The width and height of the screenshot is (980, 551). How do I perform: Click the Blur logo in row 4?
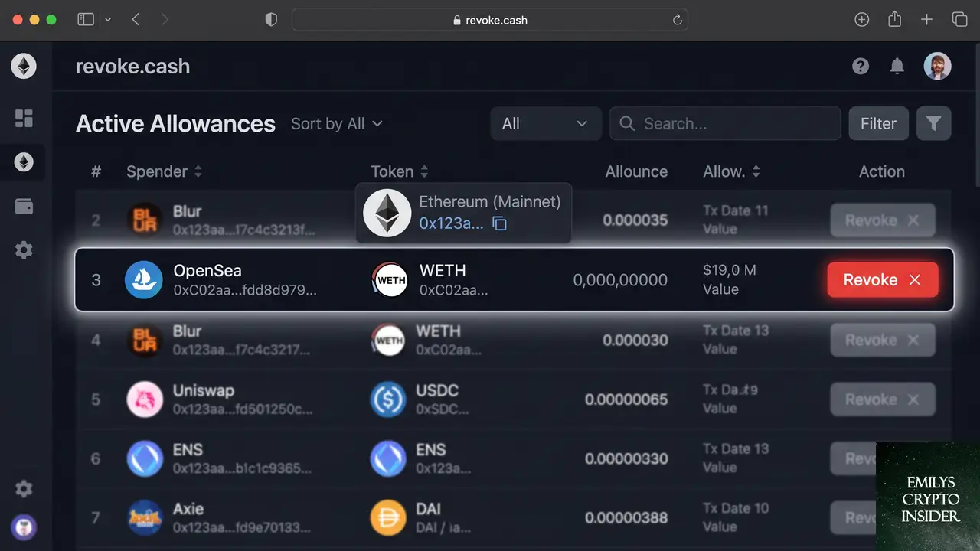tap(144, 340)
